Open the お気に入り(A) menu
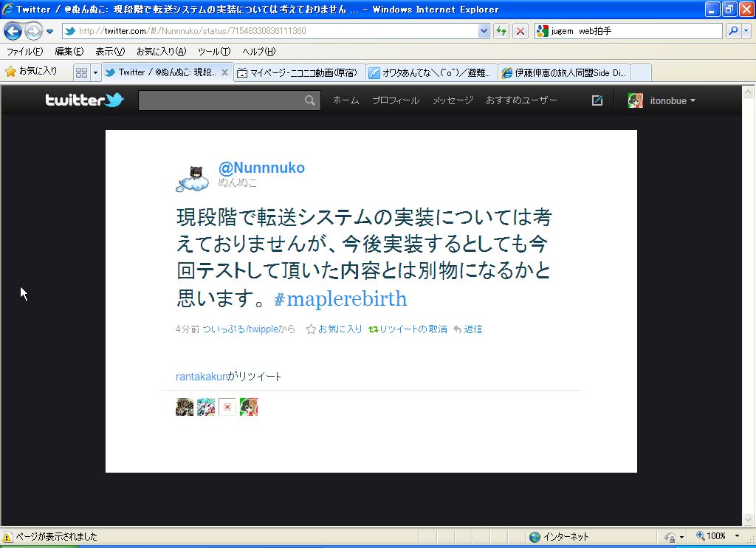Screen dimensions: 756x548 [161, 51]
